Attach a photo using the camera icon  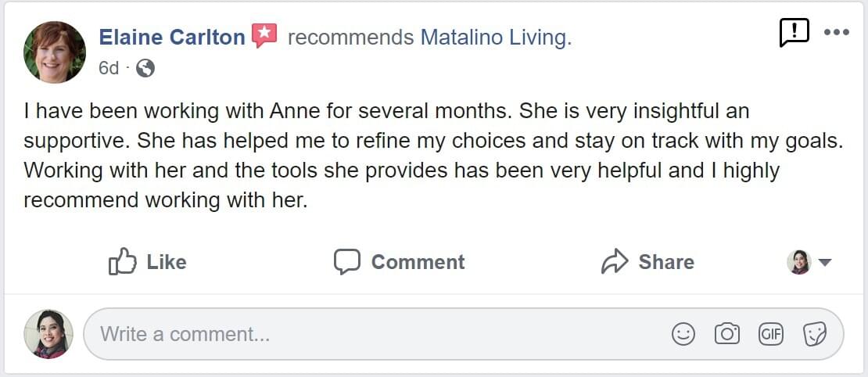(x=726, y=334)
